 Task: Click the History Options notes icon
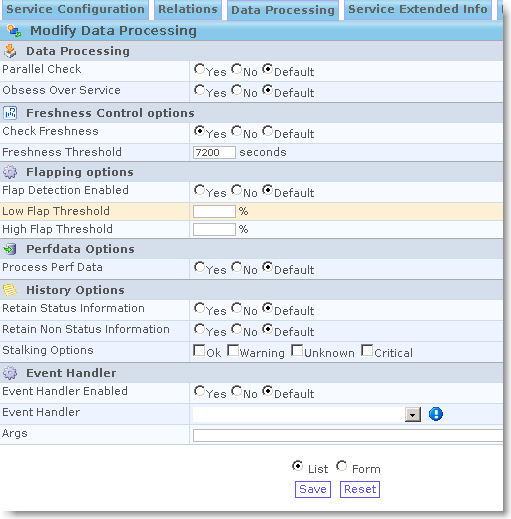[x=10, y=290]
